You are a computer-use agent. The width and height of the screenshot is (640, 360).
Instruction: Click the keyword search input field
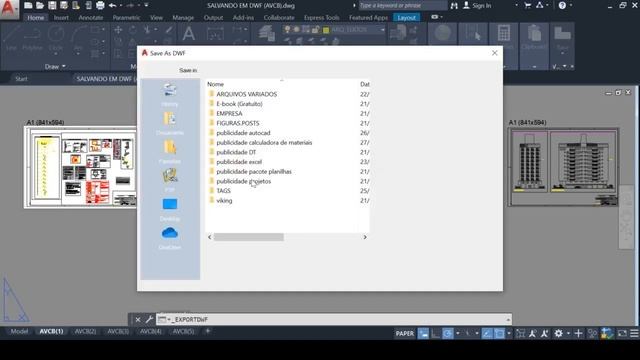click(x=402, y=5)
